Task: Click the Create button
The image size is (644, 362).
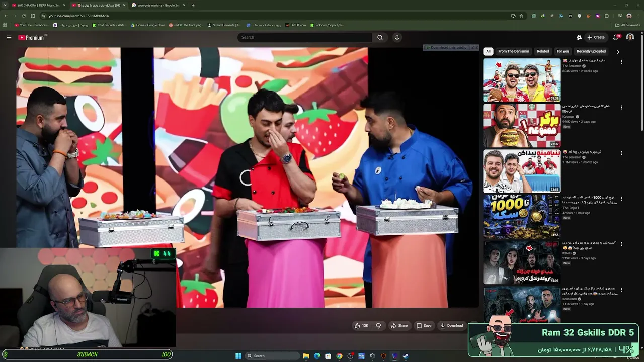Action: (x=596, y=37)
